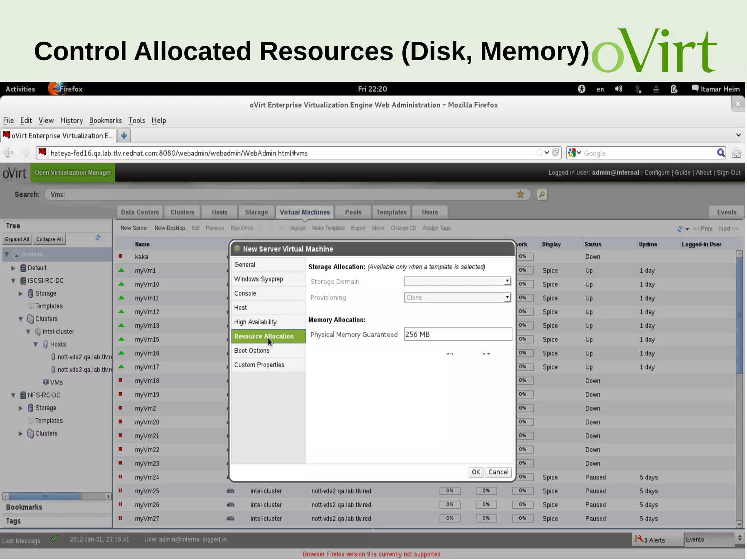Open the accessibility icon in the top panel

pyautogui.click(x=582, y=89)
